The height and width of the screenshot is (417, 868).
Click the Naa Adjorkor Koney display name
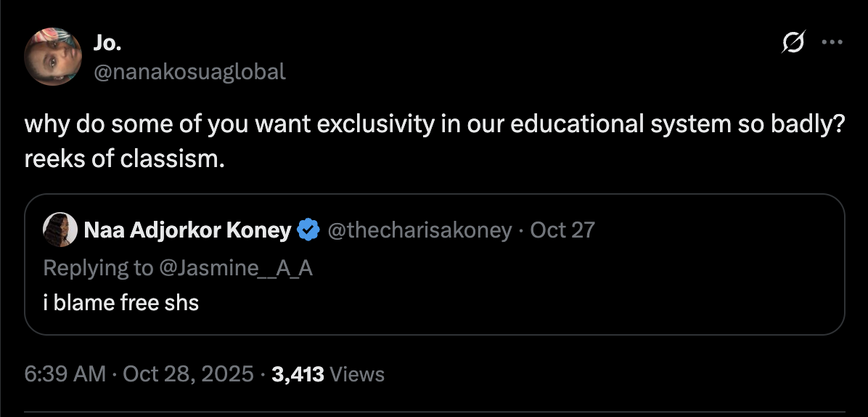[x=187, y=230]
